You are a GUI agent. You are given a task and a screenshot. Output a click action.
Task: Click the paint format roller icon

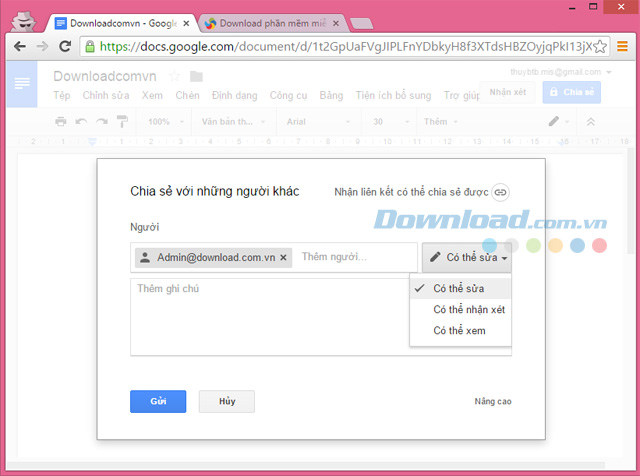122,121
